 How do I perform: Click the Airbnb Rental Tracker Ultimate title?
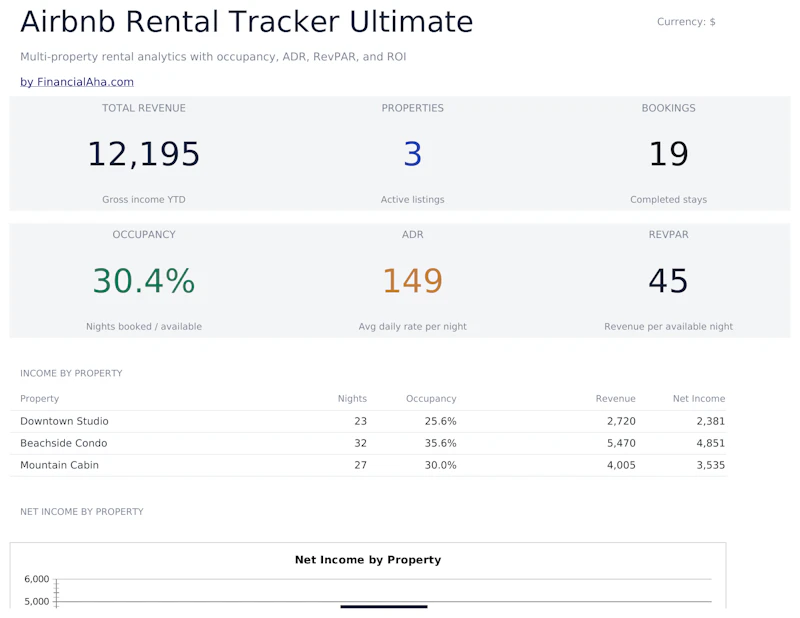coord(246,22)
